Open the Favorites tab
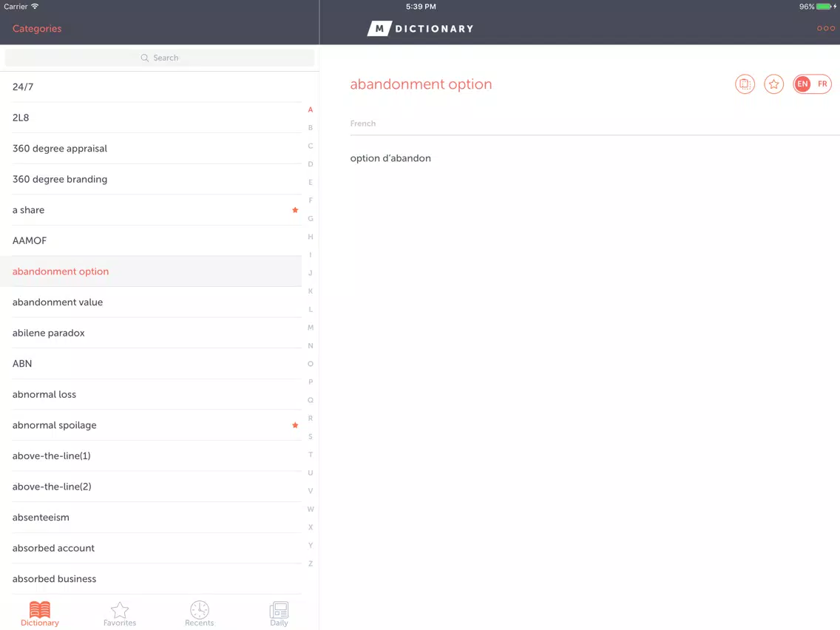 [x=120, y=614]
